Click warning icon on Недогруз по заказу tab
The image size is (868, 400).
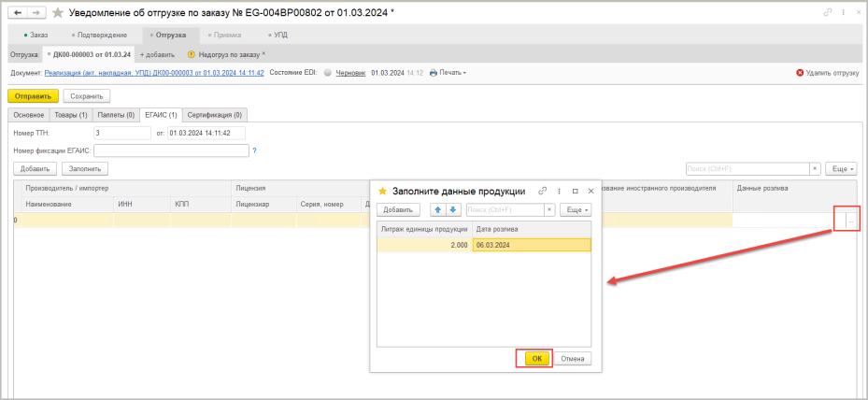point(192,54)
